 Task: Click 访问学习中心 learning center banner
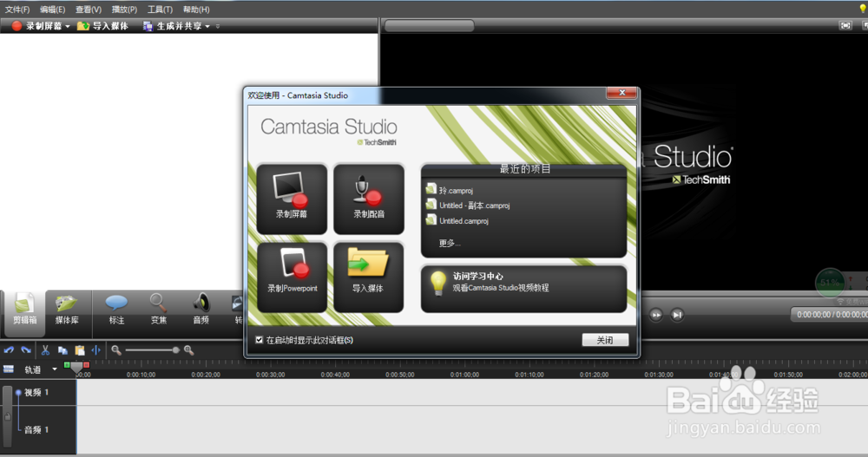(x=523, y=290)
